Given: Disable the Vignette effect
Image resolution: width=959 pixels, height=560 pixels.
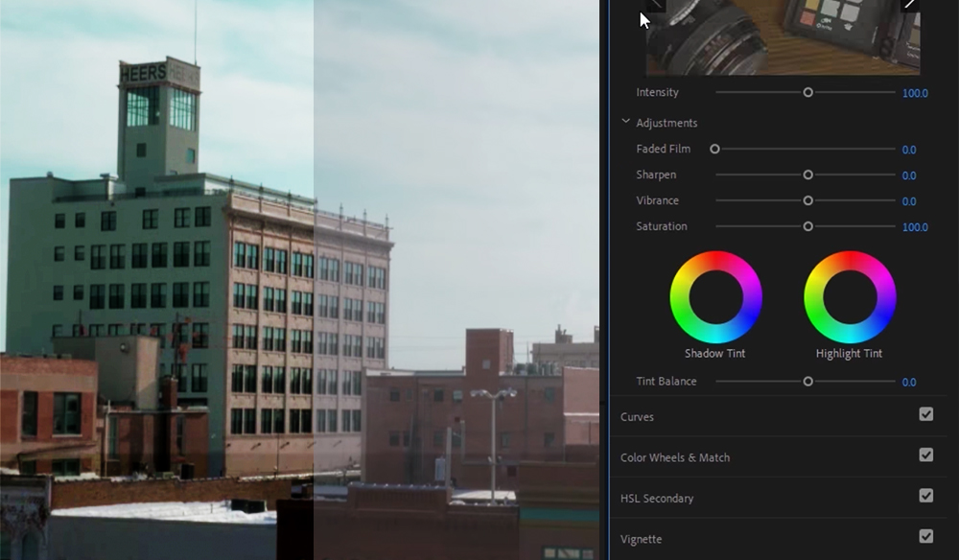Looking at the screenshot, I should (924, 538).
